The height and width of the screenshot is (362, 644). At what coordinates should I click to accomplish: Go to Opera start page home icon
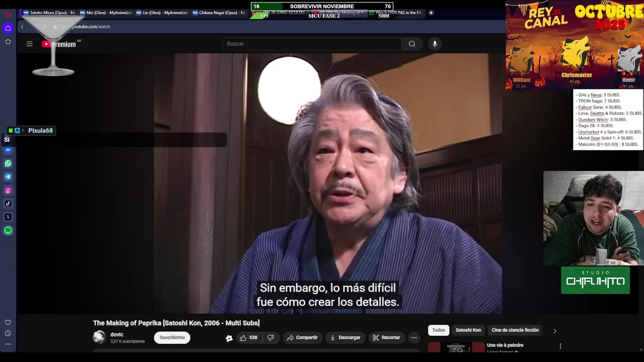[8, 28]
